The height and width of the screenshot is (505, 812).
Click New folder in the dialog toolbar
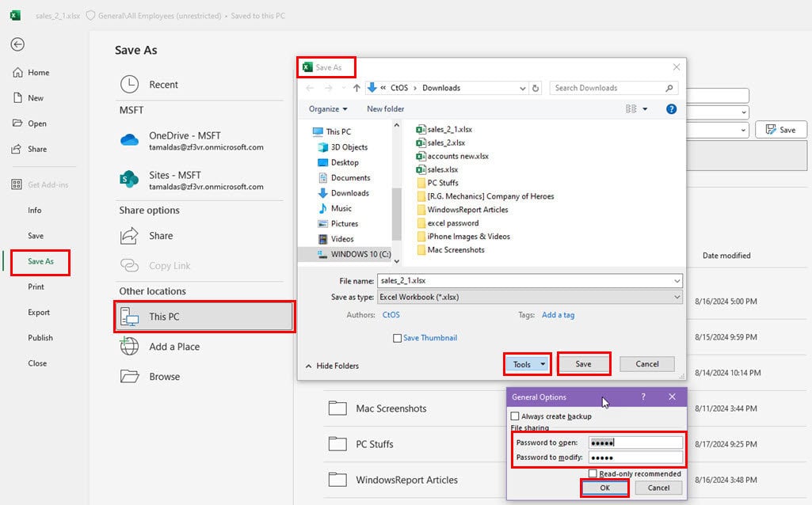[x=385, y=108]
